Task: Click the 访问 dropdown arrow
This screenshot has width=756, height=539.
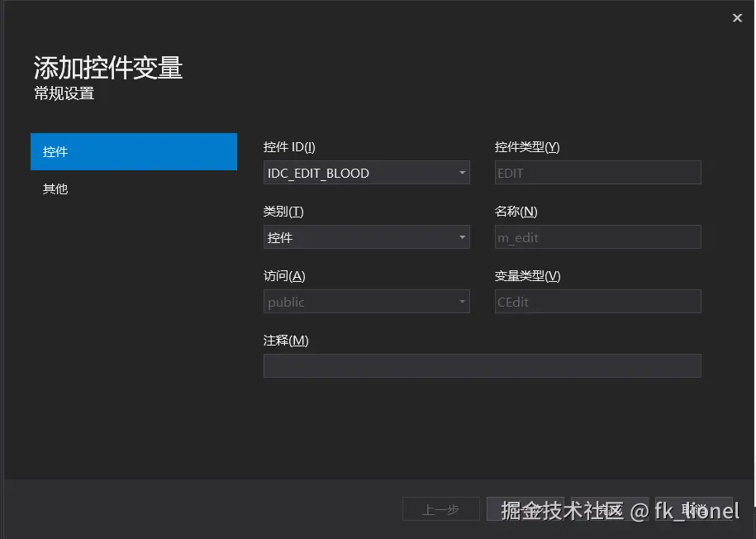Action: (462, 302)
